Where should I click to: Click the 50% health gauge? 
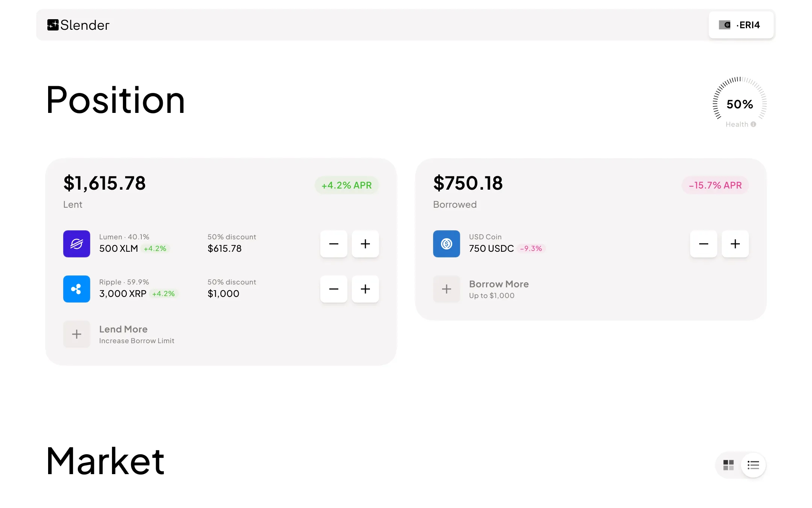coord(740,102)
